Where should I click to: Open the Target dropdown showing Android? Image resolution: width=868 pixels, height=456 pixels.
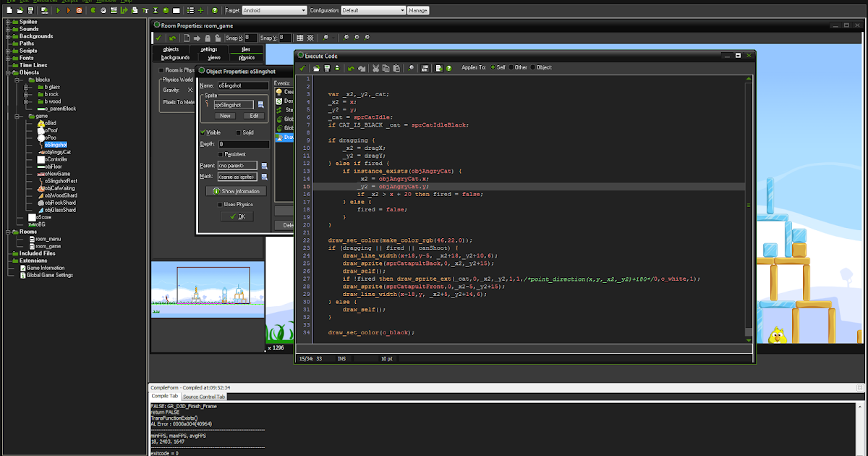coord(275,10)
